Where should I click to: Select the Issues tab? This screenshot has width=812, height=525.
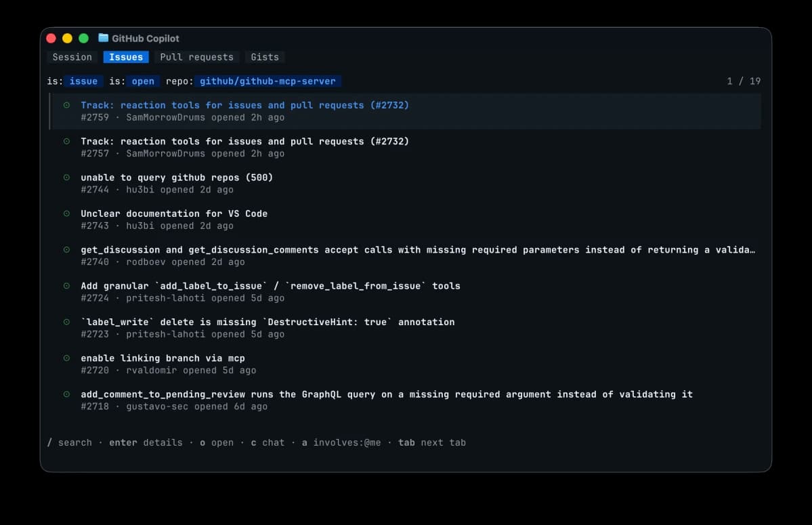click(126, 57)
